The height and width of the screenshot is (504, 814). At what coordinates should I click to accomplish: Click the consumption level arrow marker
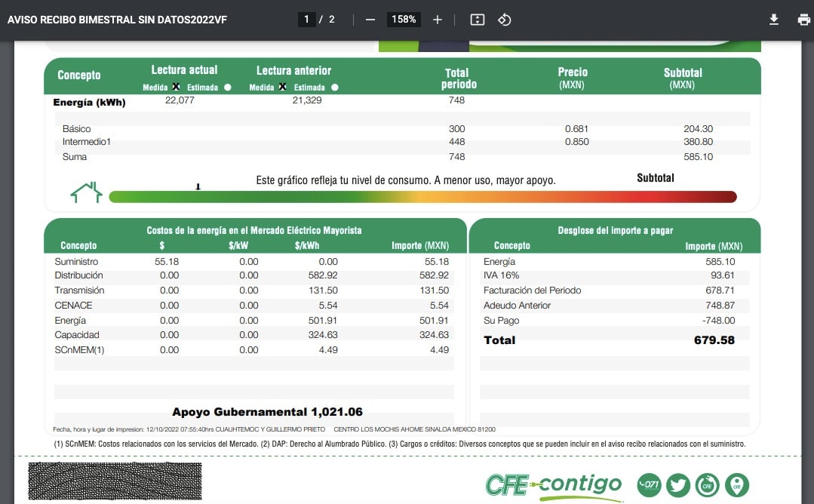[198, 186]
